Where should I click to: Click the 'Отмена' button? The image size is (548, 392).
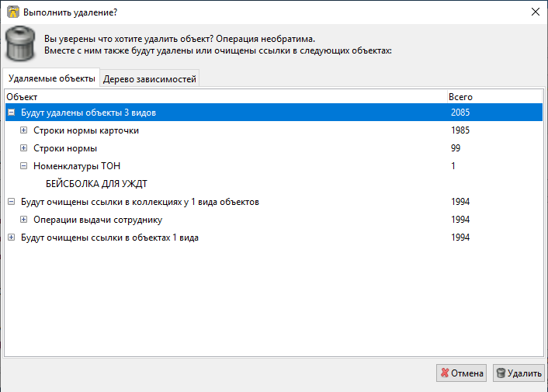tap(461, 373)
